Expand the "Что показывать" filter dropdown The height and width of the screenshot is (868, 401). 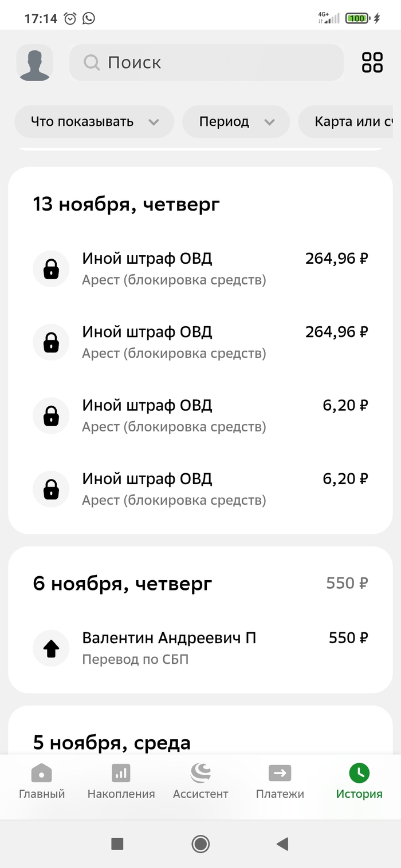click(x=94, y=122)
